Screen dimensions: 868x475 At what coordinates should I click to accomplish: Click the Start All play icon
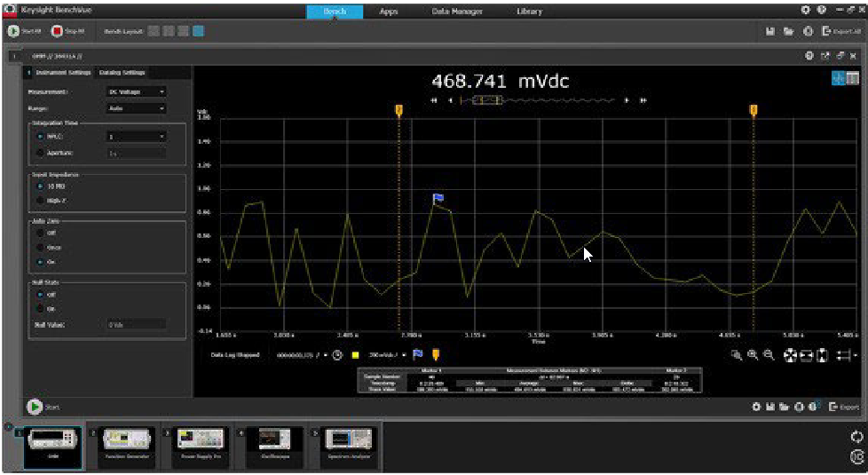pyautogui.click(x=14, y=31)
